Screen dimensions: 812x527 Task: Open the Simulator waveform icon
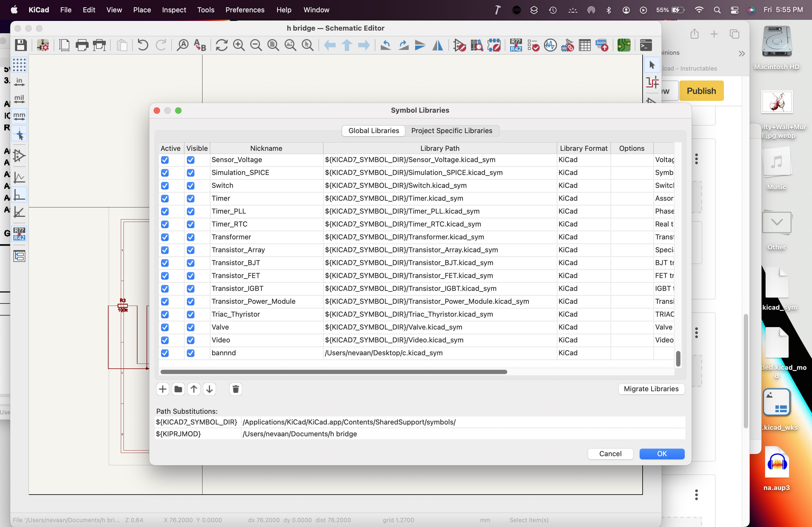click(x=550, y=45)
